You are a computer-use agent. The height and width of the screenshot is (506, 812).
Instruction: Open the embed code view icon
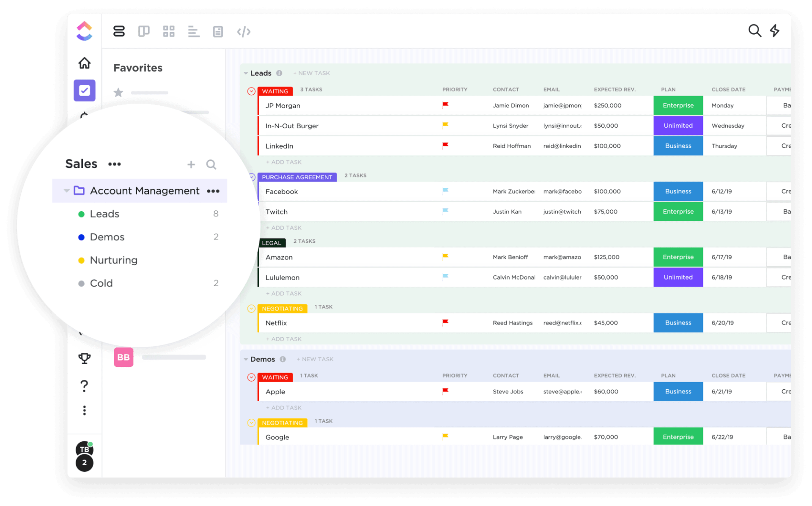244,32
